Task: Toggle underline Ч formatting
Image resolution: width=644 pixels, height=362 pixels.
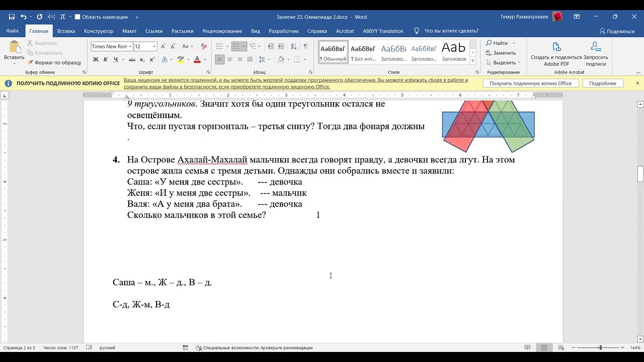Action: (116, 59)
